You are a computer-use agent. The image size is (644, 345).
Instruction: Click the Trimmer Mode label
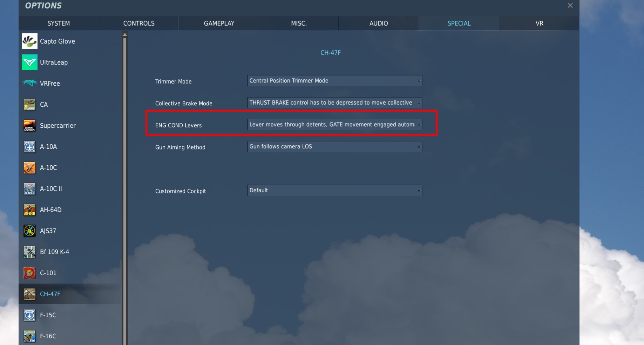[173, 81]
